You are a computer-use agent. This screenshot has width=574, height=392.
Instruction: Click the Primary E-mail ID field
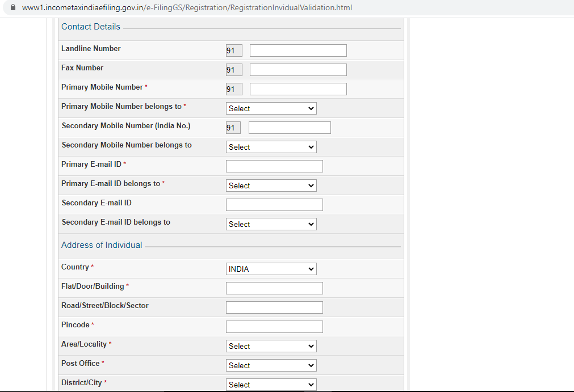click(x=274, y=166)
